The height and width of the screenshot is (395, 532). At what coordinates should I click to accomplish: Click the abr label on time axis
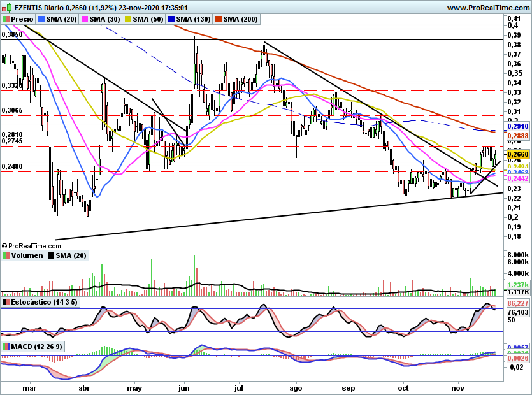(84, 388)
